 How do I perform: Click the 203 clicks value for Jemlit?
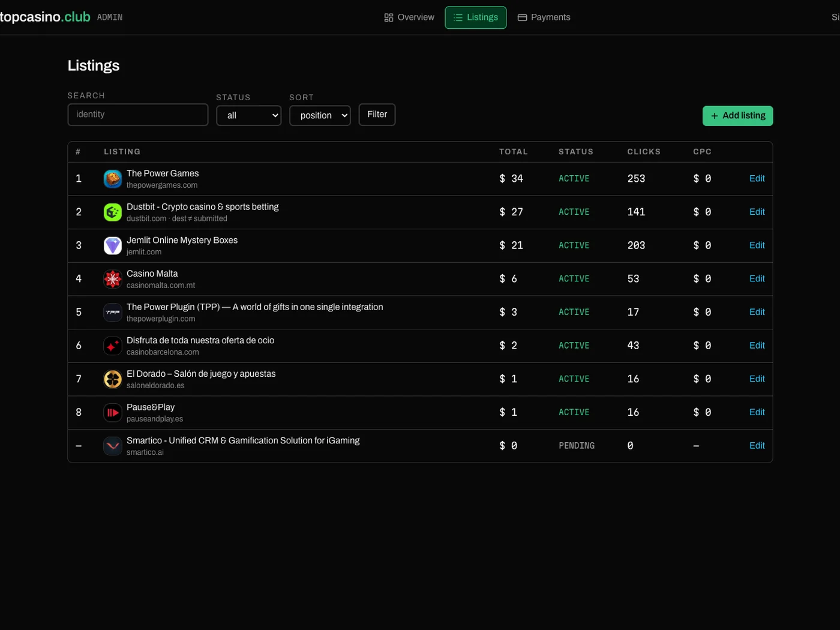click(636, 245)
